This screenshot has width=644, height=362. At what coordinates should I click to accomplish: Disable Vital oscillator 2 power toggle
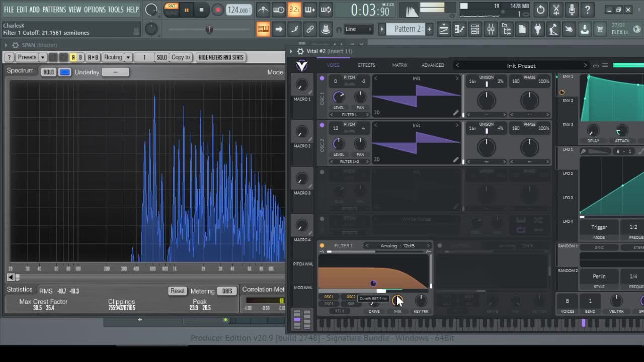pos(322,125)
